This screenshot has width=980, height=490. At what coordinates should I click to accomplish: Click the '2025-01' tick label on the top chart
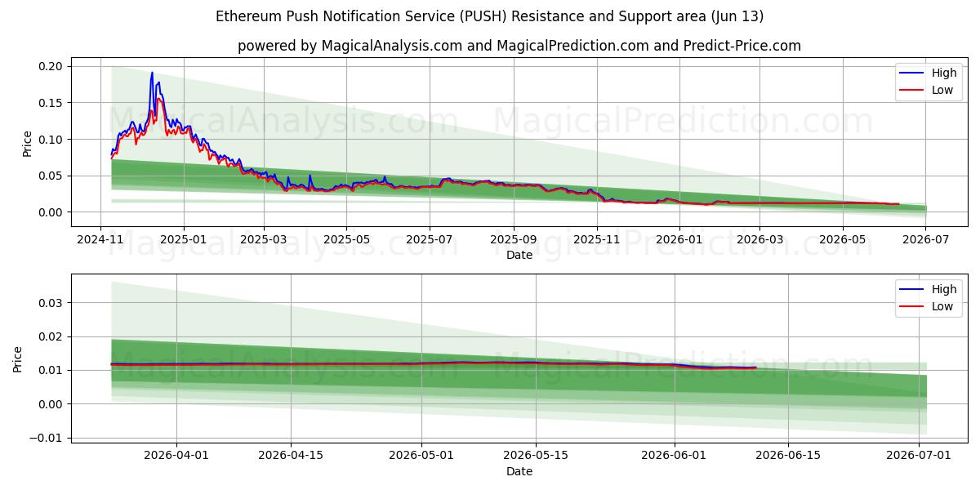point(184,240)
